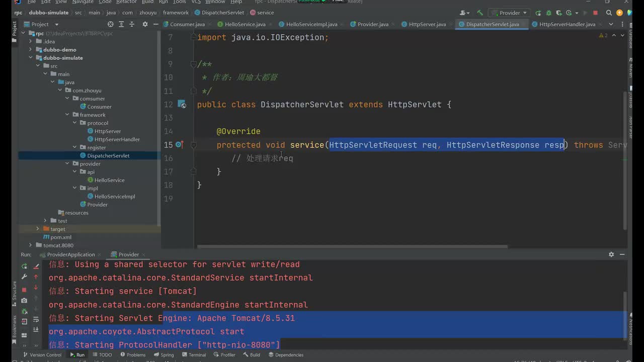Click the override gutter icon on line 15
The image size is (644, 362).
(x=179, y=145)
